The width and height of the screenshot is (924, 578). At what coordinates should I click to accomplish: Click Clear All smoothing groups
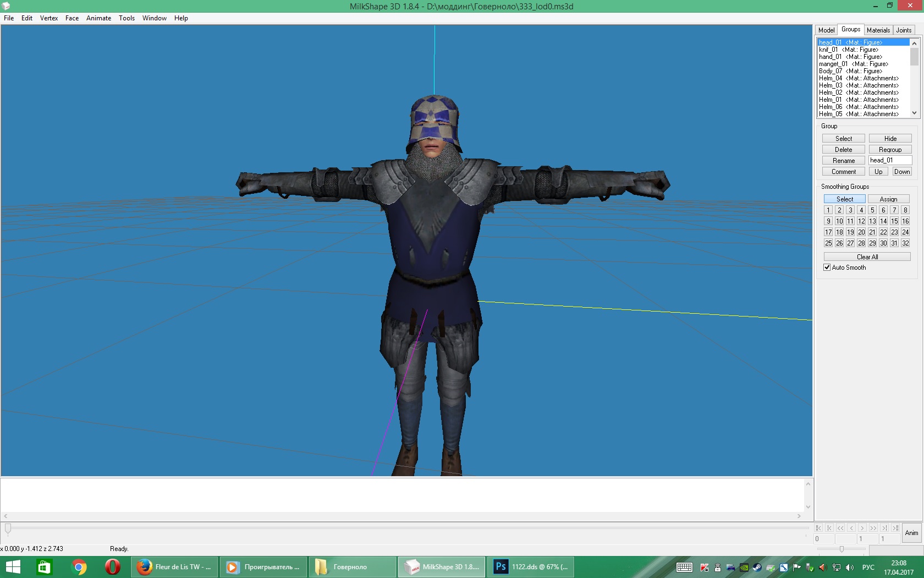click(x=867, y=257)
